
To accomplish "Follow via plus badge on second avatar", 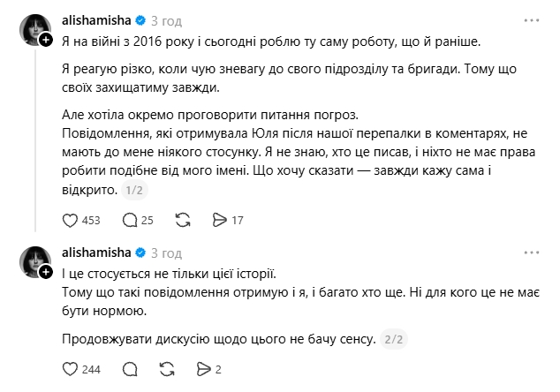I will [x=46, y=272].
